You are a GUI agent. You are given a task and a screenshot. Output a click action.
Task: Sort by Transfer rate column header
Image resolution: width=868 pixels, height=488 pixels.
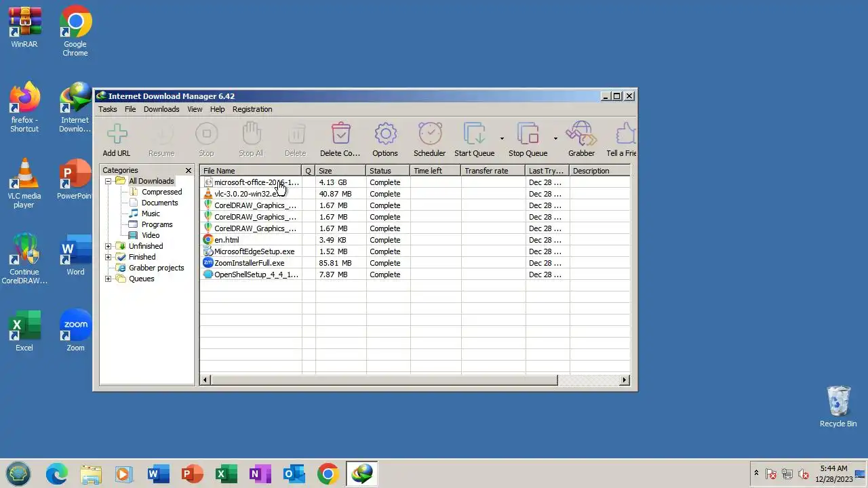(493, 171)
